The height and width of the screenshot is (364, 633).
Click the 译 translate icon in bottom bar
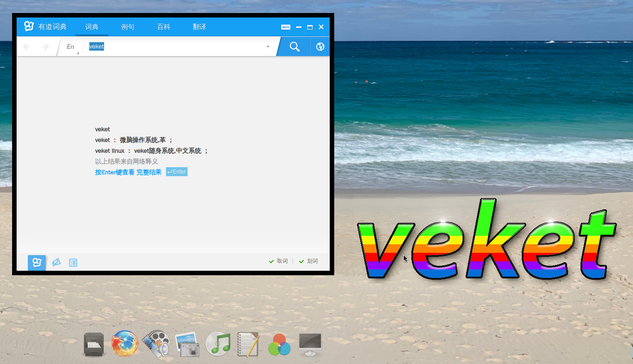tap(73, 262)
